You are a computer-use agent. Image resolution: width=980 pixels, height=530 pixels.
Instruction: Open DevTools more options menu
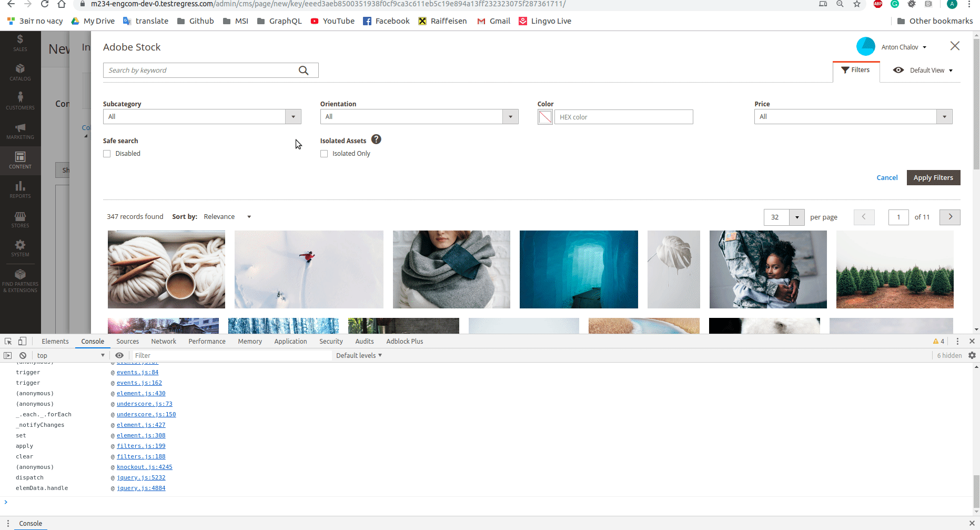coord(957,341)
